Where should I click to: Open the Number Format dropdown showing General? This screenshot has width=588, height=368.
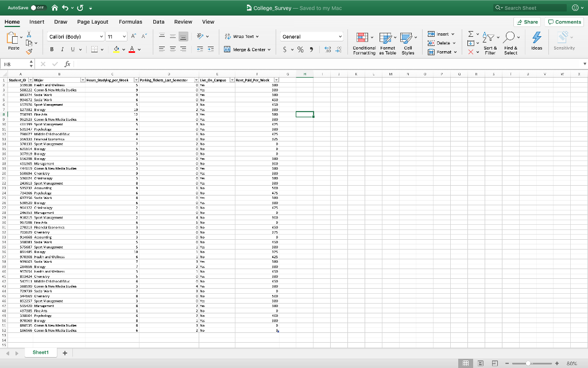311,36
